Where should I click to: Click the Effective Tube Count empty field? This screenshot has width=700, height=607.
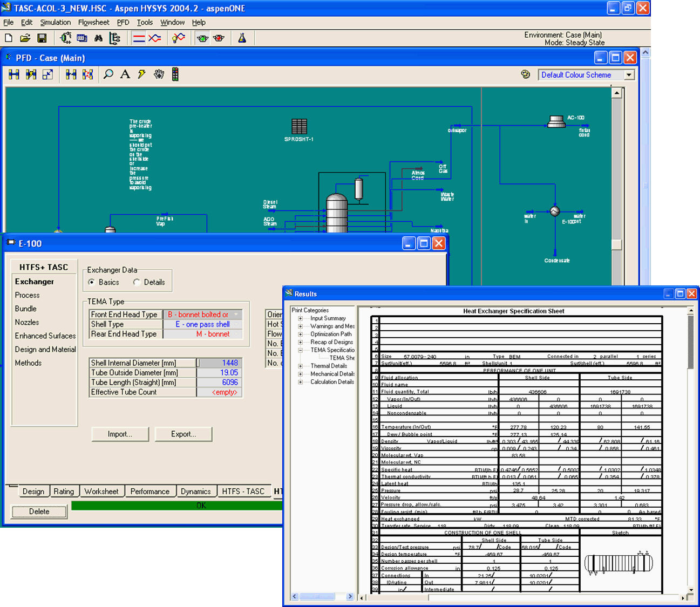coord(219,392)
